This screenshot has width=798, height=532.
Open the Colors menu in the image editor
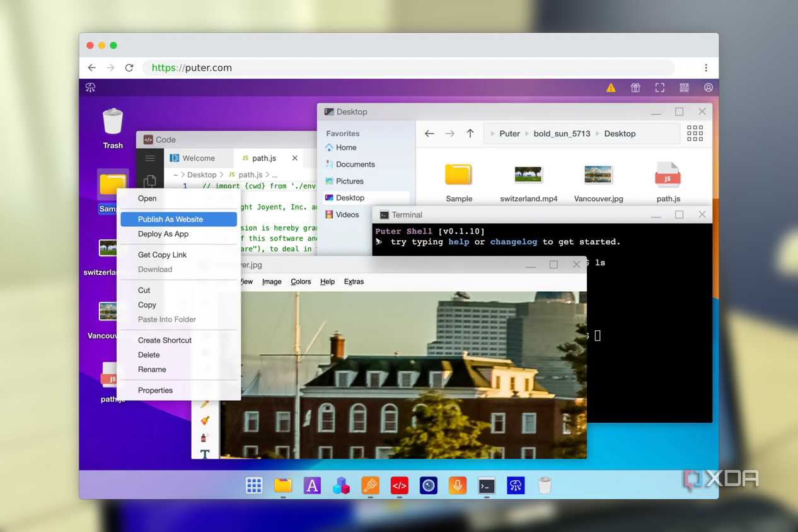301,282
